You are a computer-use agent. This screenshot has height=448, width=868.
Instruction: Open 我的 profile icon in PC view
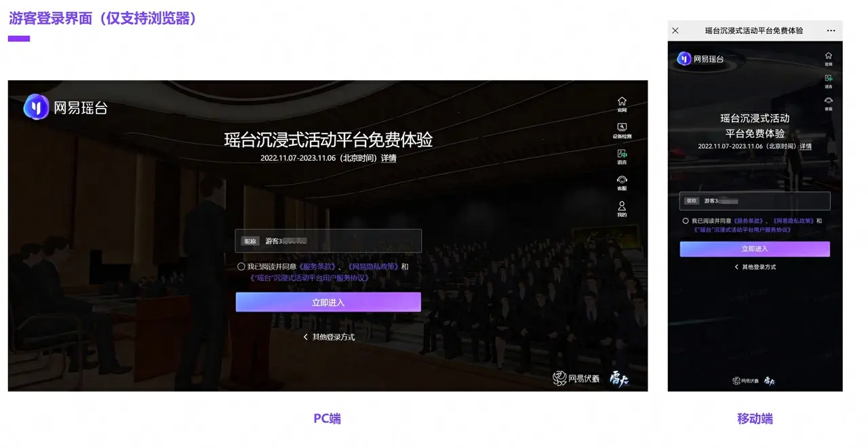tap(622, 209)
